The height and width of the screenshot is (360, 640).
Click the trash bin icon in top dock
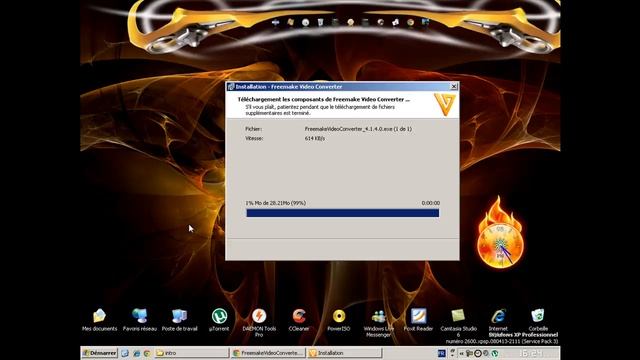(x=320, y=22)
